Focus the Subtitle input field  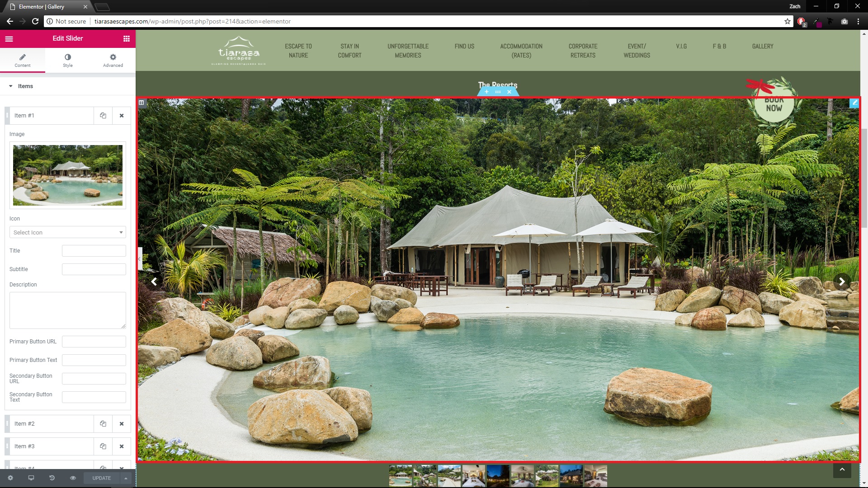94,269
